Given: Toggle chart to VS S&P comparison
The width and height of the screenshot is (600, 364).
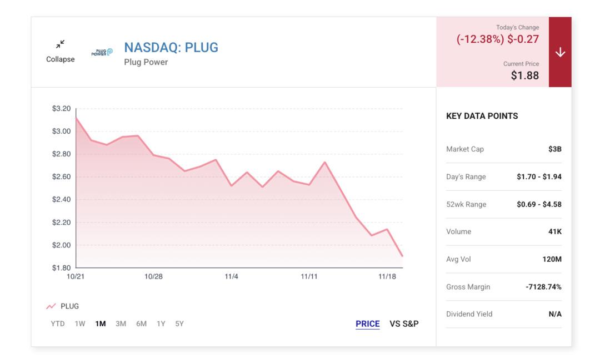Looking at the screenshot, I should tap(404, 324).
